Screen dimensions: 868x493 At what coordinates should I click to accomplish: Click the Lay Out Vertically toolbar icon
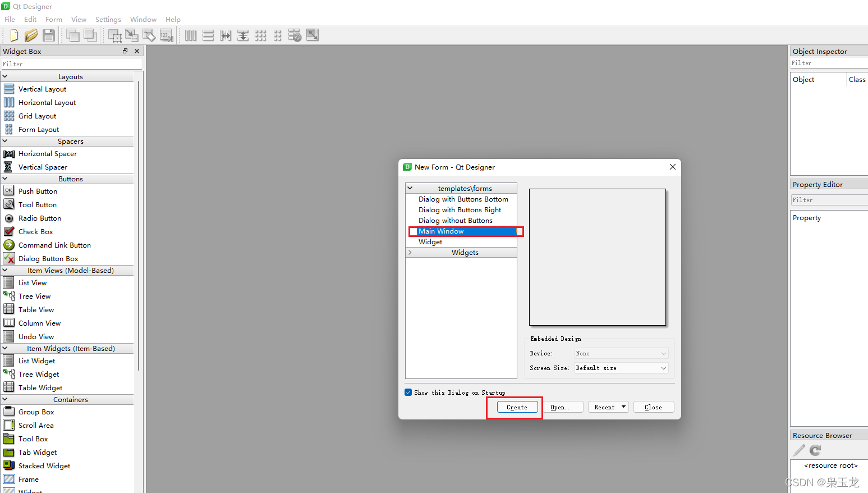click(x=208, y=36)
